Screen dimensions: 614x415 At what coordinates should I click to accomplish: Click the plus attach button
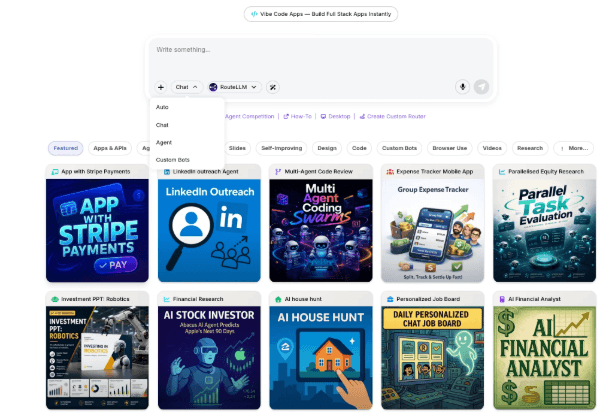(161, 87)
